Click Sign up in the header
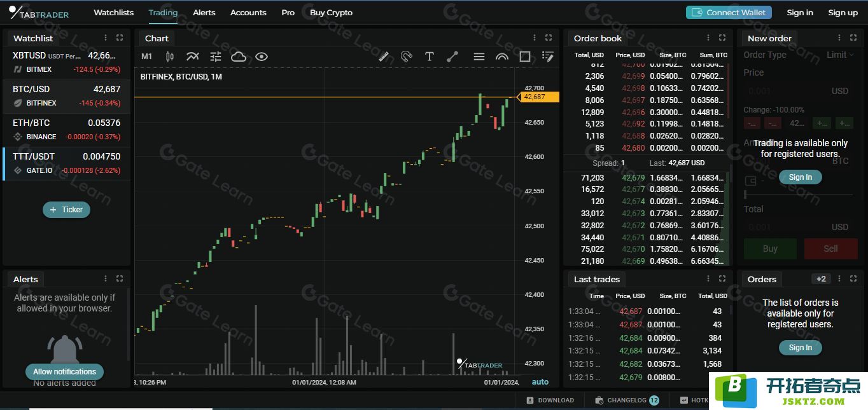The height and width of the screenshot is (410, 868). pyautogui.click(x=843, y=13)
